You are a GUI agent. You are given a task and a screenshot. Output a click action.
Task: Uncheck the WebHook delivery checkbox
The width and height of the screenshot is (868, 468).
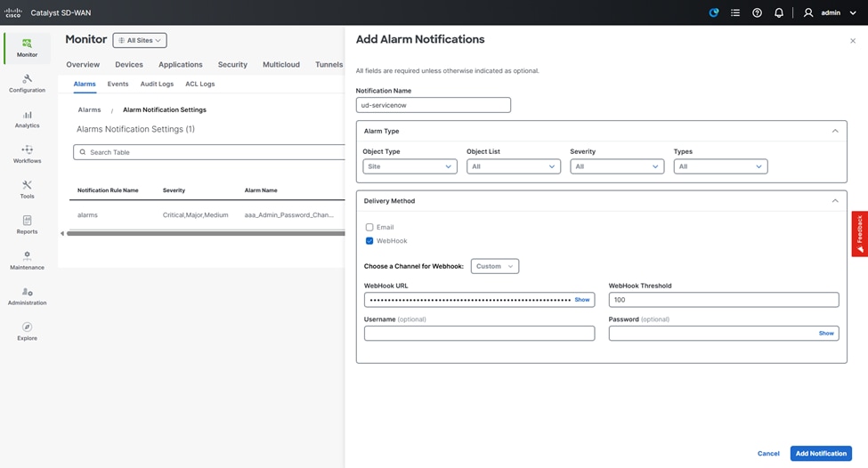369,241
